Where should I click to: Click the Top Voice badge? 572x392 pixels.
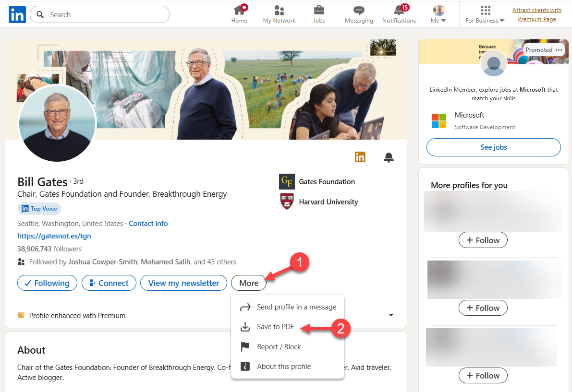click(x=39, y=209)
